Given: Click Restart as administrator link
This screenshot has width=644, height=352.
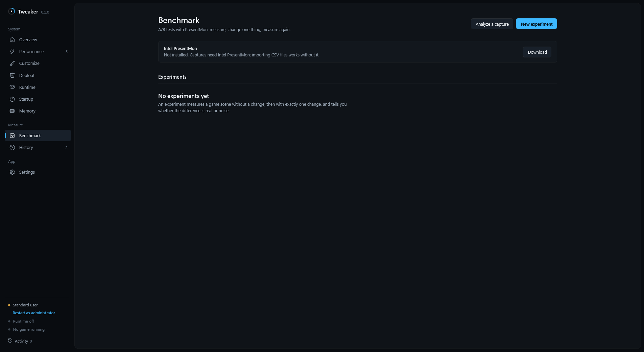Looking at the screenshot, I should 34,313.
